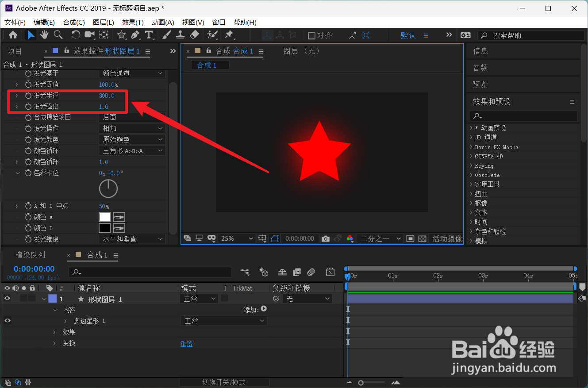Select the Hand tool in the toolbar

click(x=44, y=35)
